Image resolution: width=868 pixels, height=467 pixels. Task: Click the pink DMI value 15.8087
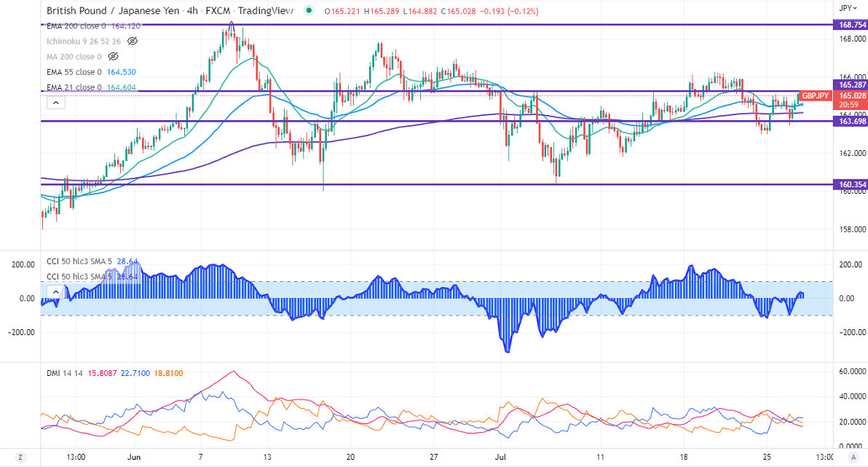click(102, 373)
